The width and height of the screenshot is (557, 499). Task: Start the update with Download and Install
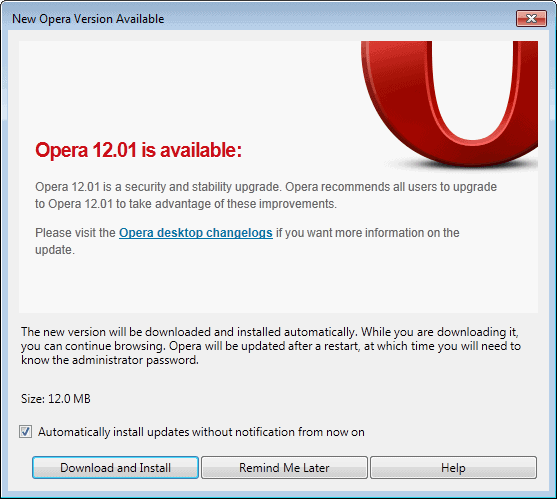click(115, 467)
